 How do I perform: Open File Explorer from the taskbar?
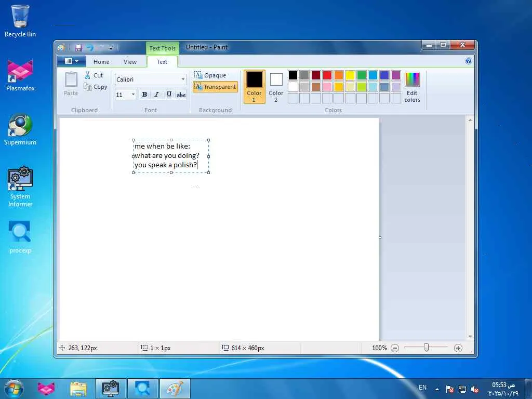[78, 389]
